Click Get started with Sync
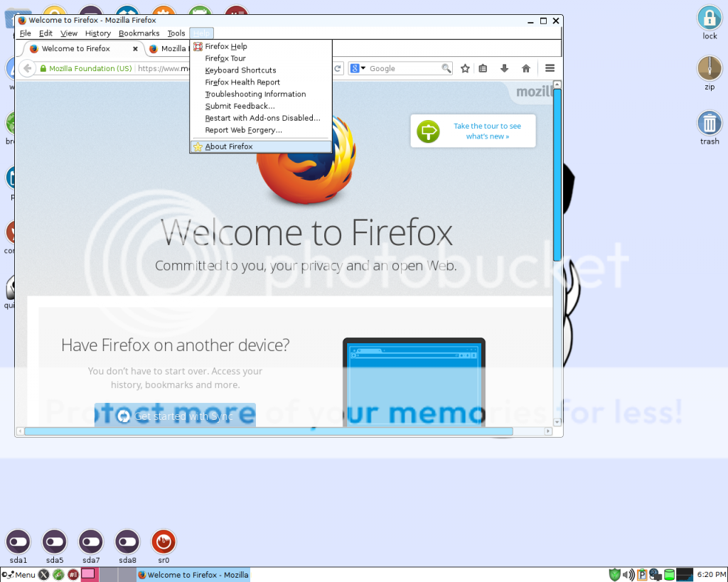The width and height of the screenshot is (728, 582). click(x=175, y=416)
